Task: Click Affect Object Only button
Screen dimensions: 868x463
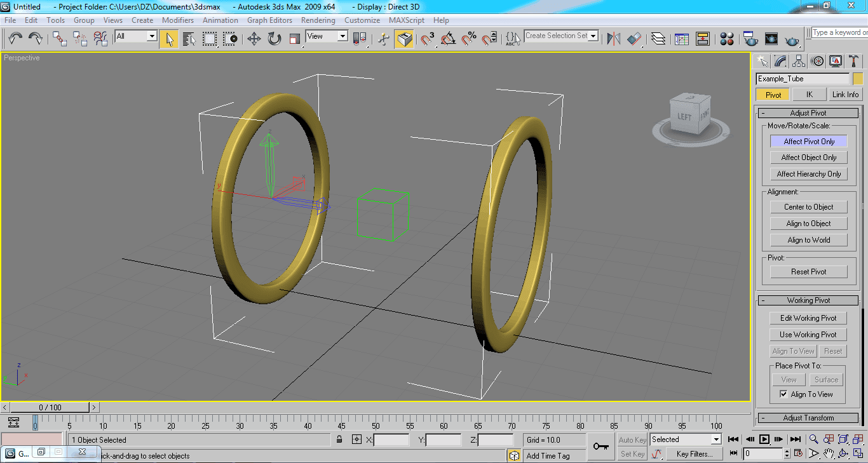Action: coord(809,158)
